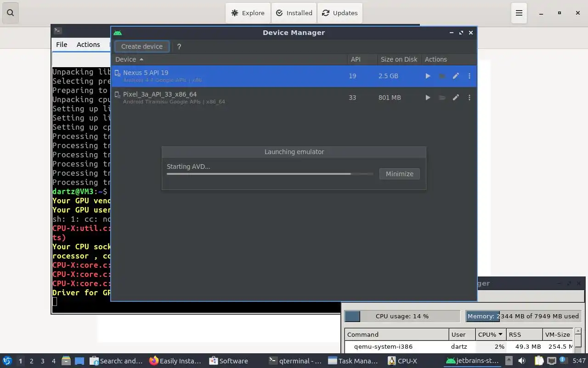Launch the Nexus 5 API 19 emulator

coord(428,76)
